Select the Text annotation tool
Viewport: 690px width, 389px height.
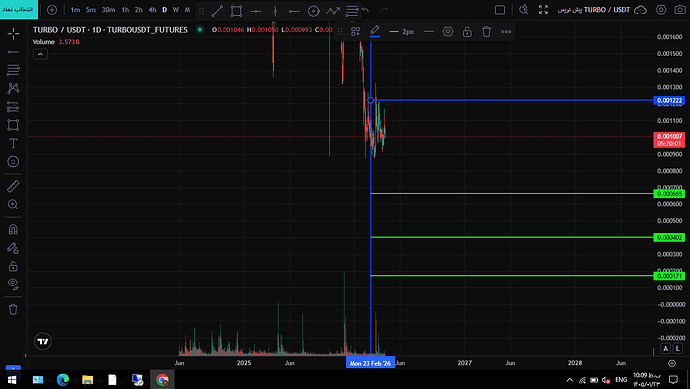(x=13, y=143)
